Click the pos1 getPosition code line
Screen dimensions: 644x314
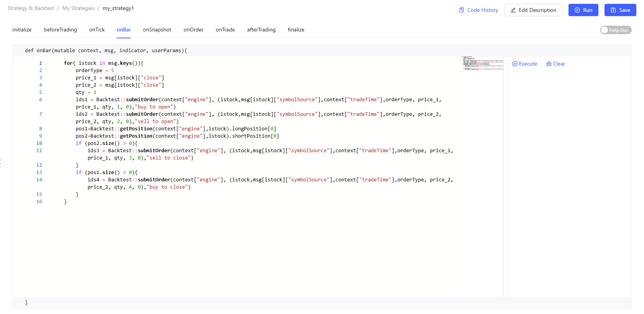pos(176,128)
